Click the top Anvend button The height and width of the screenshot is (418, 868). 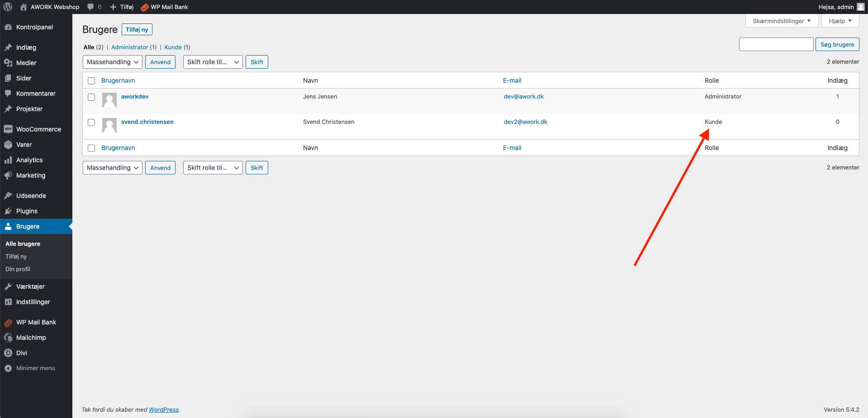tap(160, 62)
